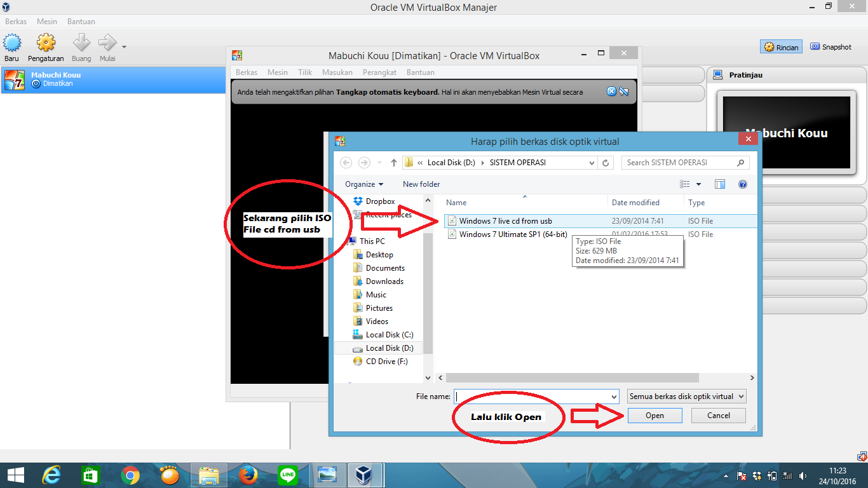Open recent locations dropdown beside navigation arrows
The height and width of the screenshot is (488, 868).
(x=380, y=163)
